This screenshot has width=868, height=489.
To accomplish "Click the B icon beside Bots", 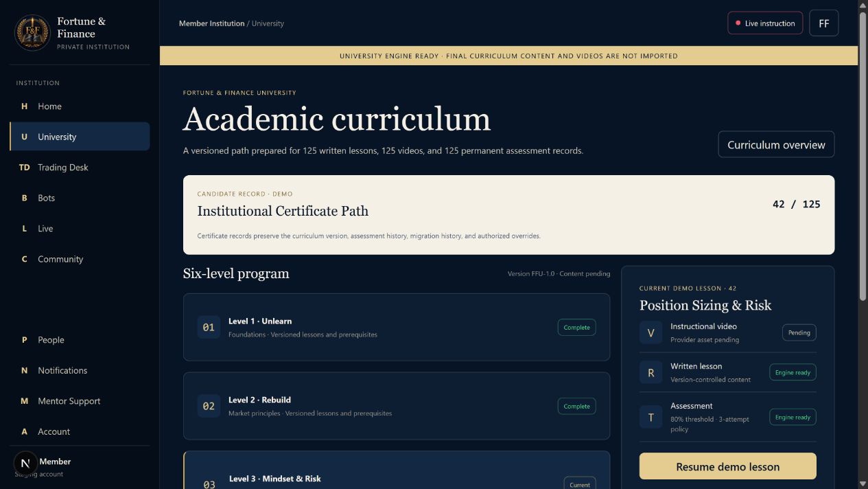I will 25,198.
